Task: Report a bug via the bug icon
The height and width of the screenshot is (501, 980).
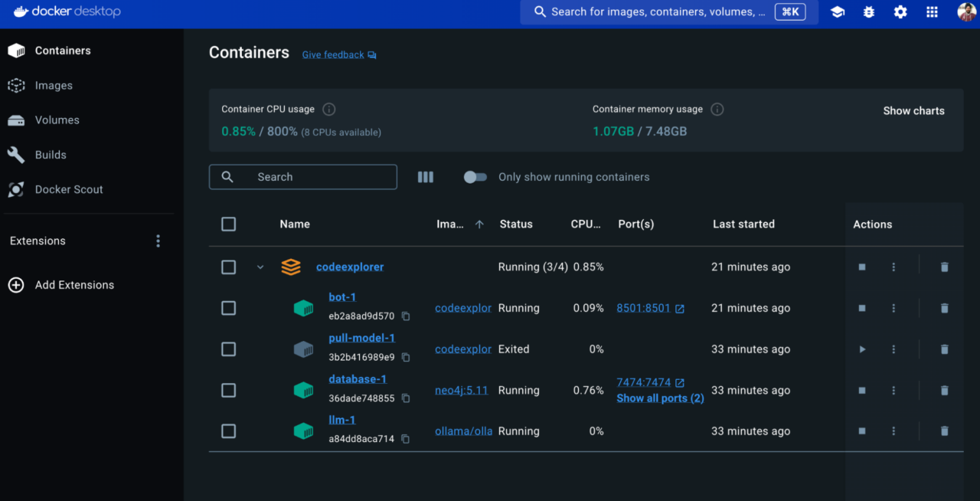Action: point(868,11)
